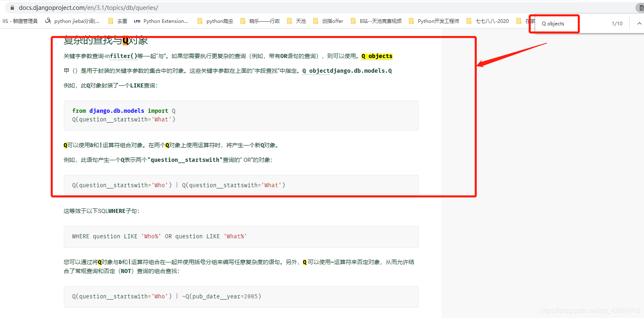The width and height of the screenshot is (644, 318).
Task: Follow the 'Q object' link in second paragraph
Action: tap(316, 71)
